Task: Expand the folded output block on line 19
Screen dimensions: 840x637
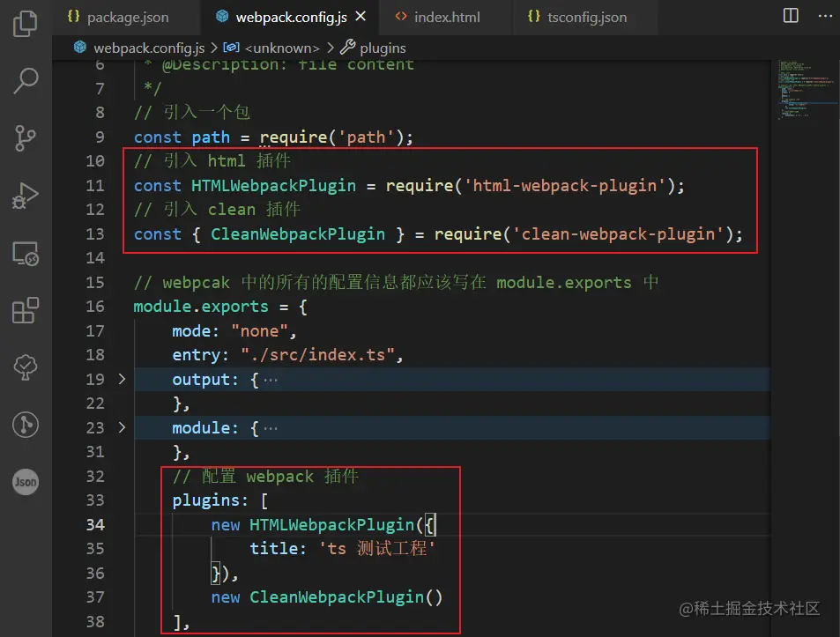Action: [123, 379]
